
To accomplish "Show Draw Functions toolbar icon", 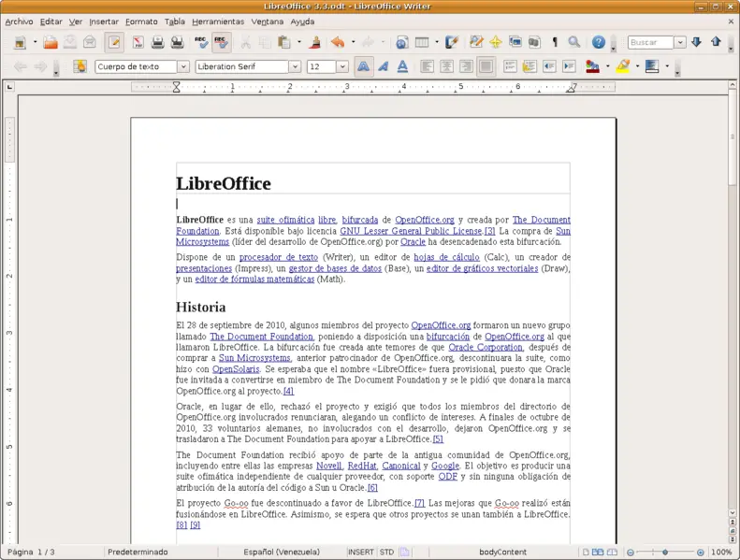I will pos(452,42).
